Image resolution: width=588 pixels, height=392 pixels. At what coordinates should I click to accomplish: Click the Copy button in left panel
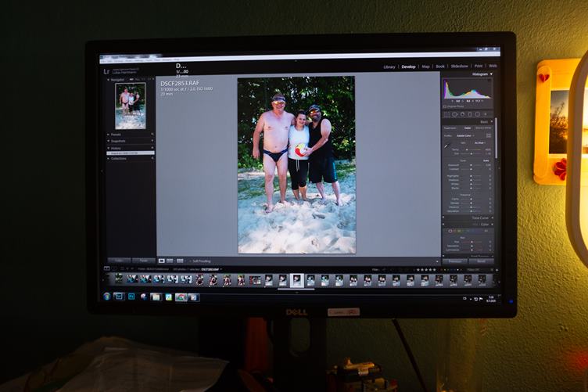click(x=119, y=261)
